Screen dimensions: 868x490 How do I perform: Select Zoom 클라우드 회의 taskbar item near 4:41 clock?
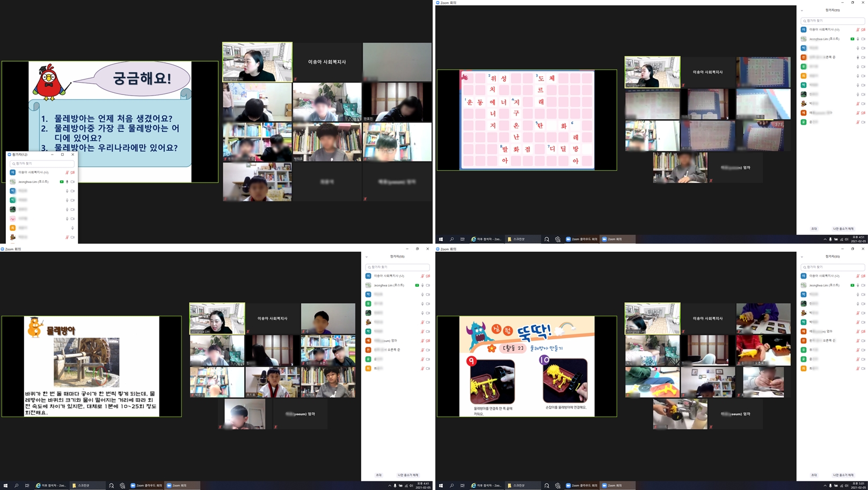pos(146,486)
